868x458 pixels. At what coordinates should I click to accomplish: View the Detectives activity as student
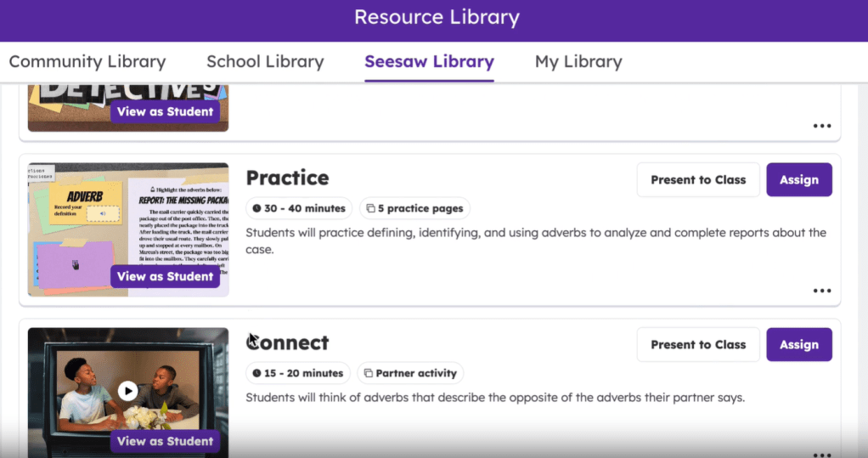[x=165, y=111]
